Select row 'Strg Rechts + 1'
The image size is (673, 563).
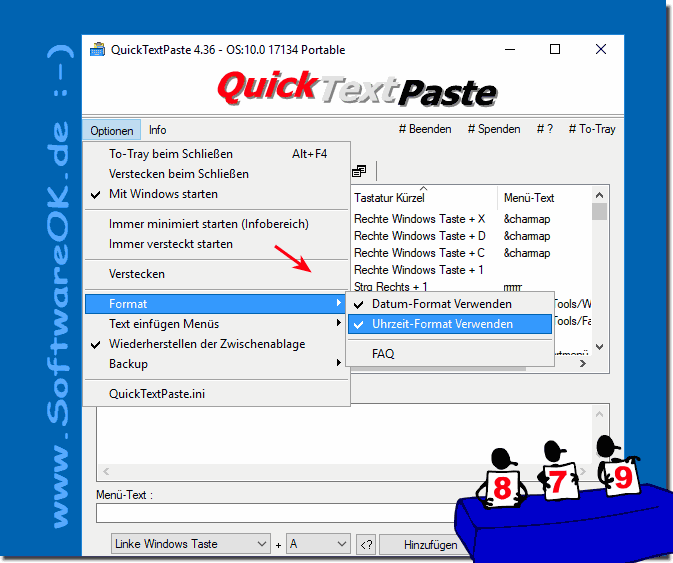(x=471, y=286)
